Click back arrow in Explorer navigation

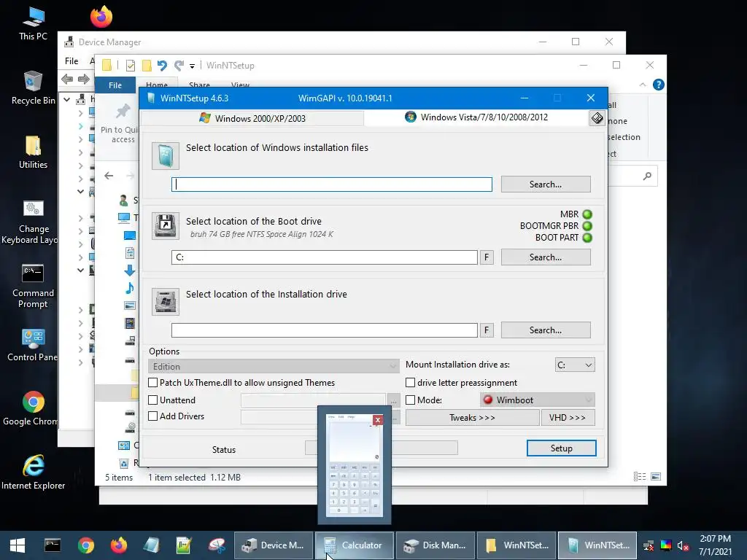pyautogui.click(x=109, y=176)
